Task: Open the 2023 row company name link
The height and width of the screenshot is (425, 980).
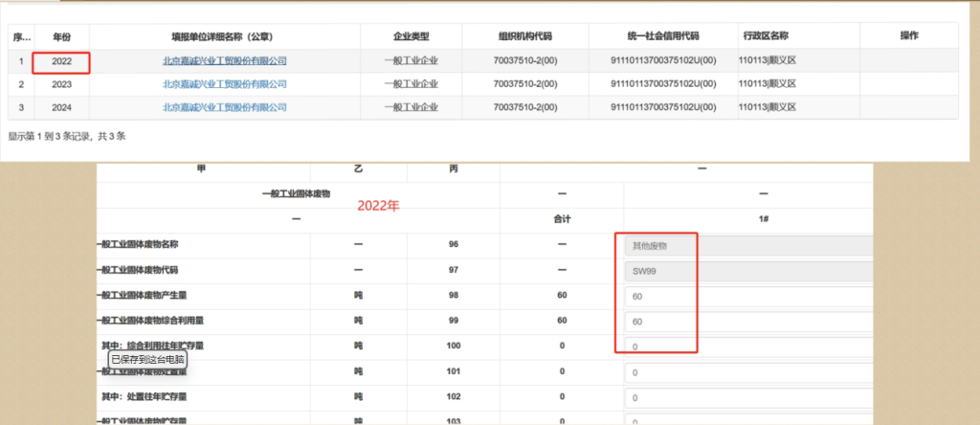Action: click(225, 84)
